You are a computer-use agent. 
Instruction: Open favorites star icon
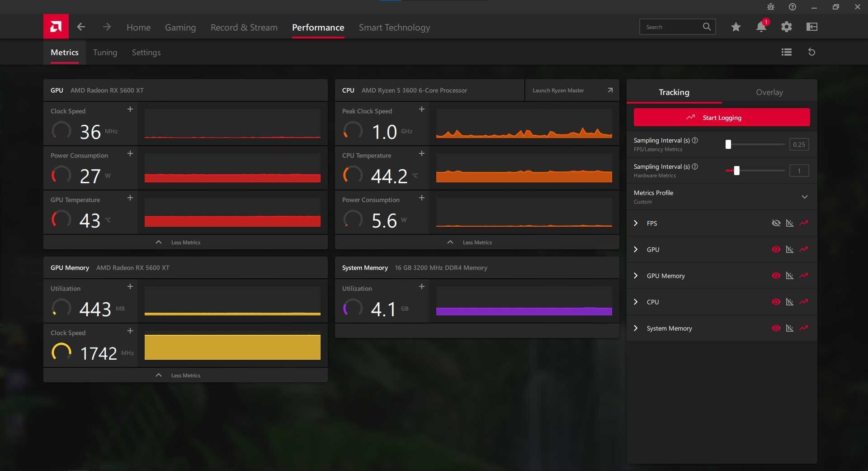point(736,27)
